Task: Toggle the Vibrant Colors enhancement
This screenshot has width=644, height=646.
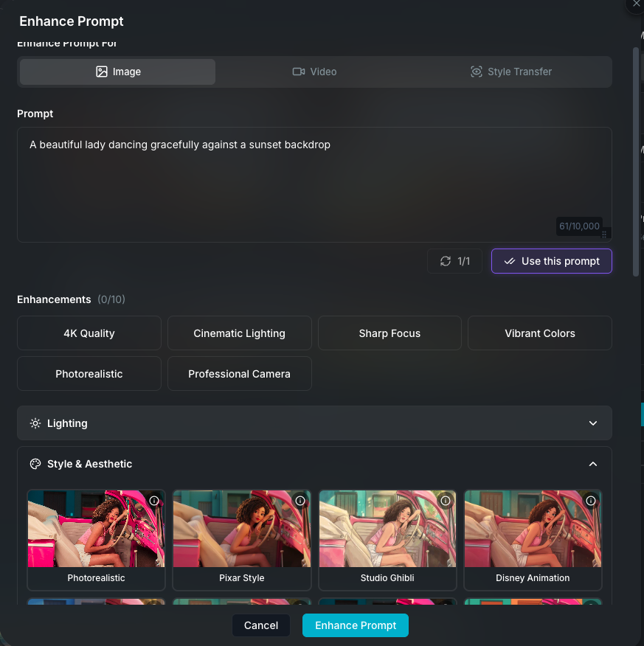Action: pyautogui.click(x=539, y=333)
